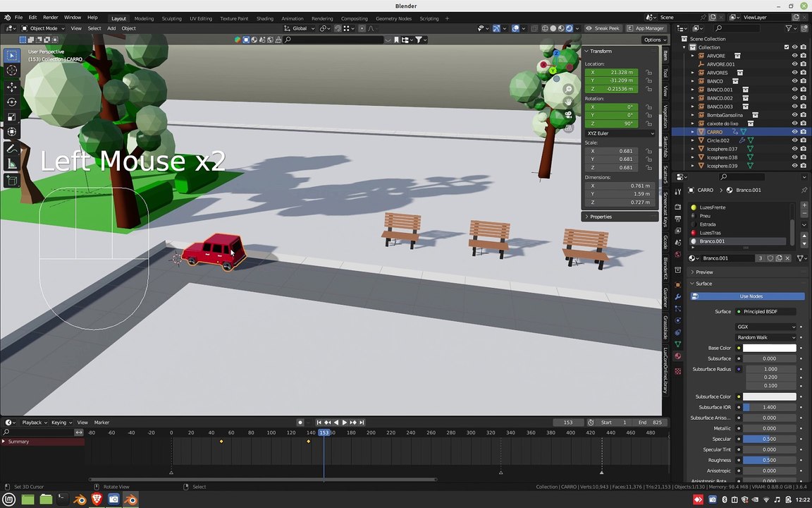
Task: Expand the BANCO.002 collection
Action: 692,98
